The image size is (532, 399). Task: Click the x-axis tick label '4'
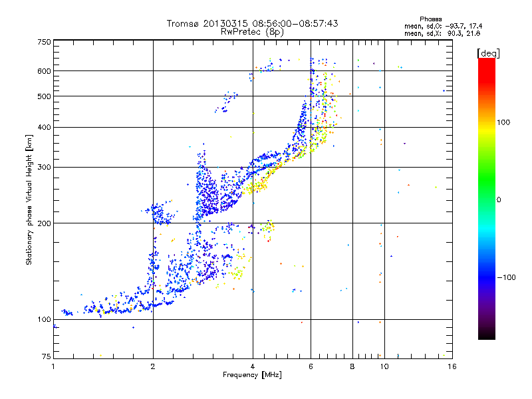(x=253, y=366)
